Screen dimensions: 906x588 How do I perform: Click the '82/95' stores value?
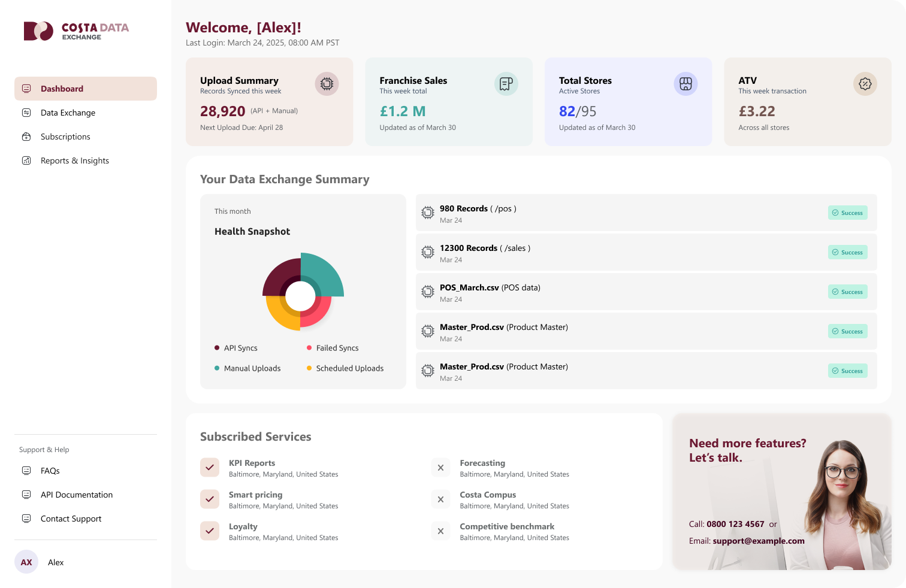pos(578,111)
